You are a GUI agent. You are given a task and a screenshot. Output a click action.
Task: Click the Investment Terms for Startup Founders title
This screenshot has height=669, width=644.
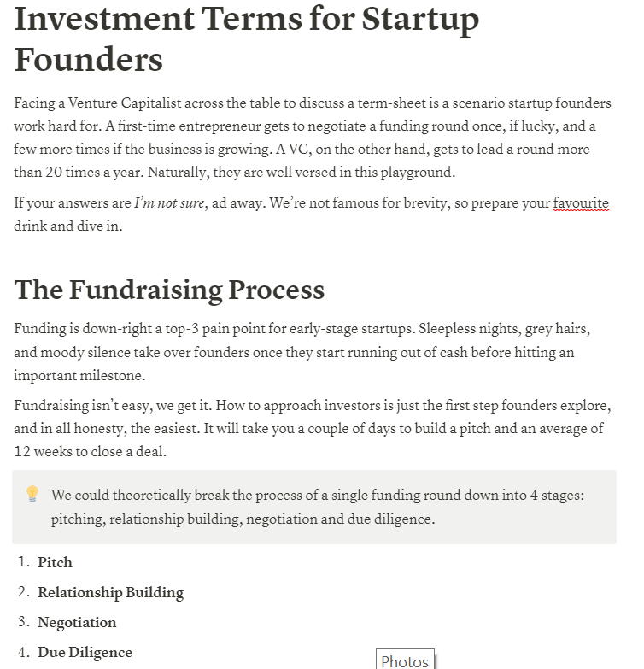(247, 38)
